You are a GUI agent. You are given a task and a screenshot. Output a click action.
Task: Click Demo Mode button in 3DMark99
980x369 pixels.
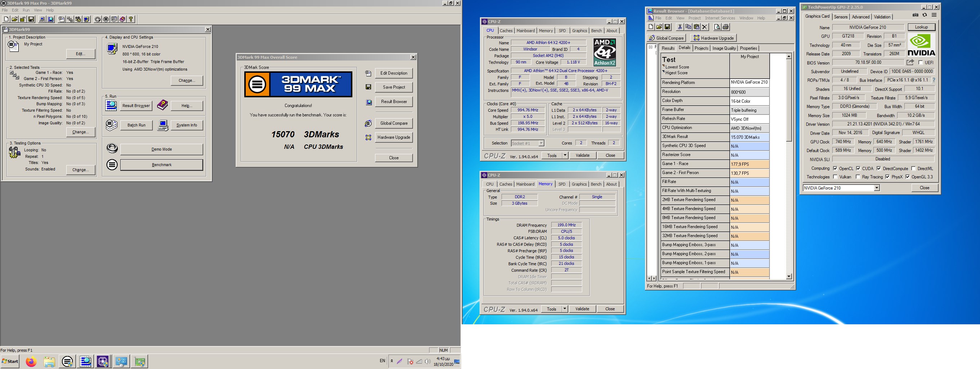pyautogui.click(x=162, y=150)
